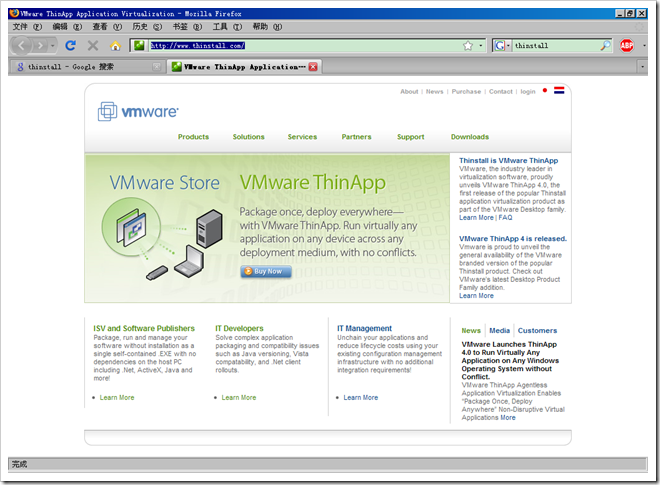Open the Google search engine selector
660x485 pixels.
[x=502, y=45]
